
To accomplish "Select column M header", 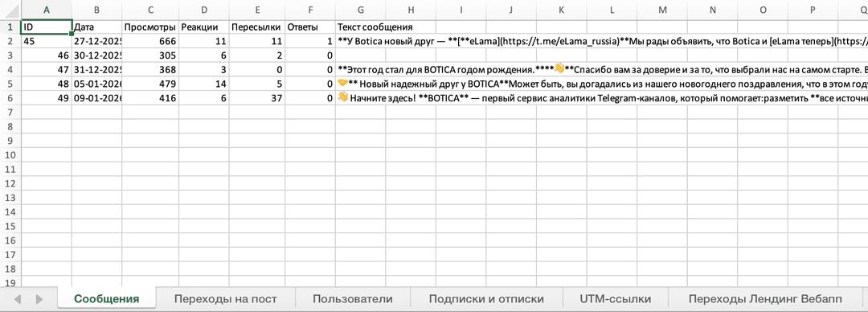I will [662, 10].
